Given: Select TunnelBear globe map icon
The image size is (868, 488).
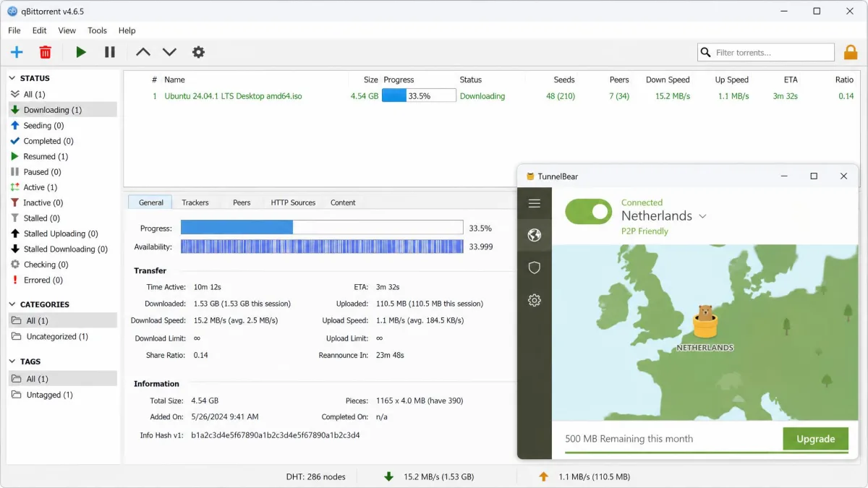Looking at the screenshot, I should pyautogui.click(x=535, y=235).
